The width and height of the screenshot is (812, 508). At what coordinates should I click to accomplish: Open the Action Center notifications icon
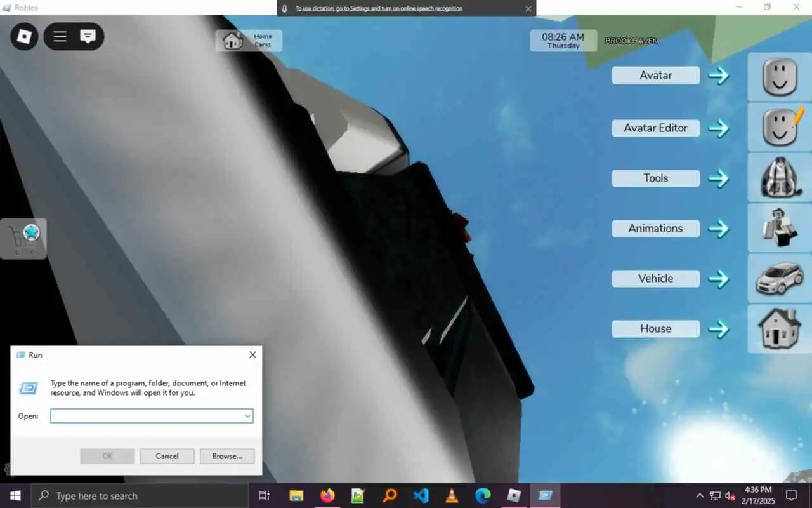tap(792, 496)
